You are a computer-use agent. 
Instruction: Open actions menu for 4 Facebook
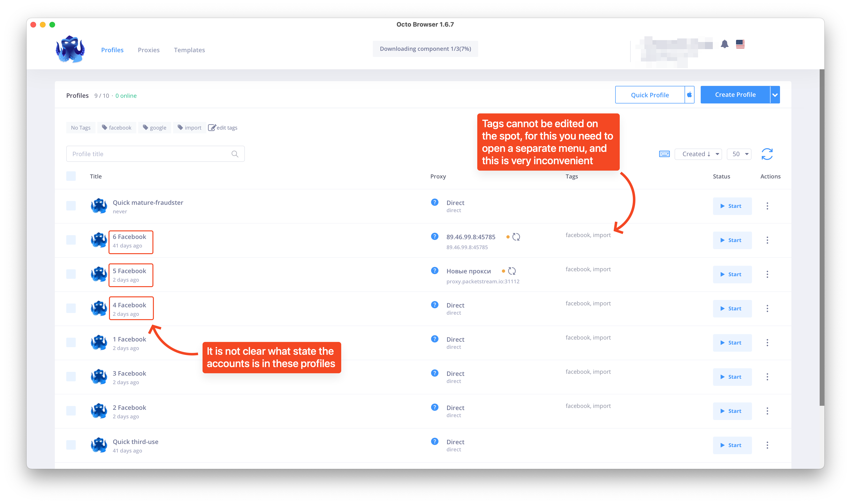pos(767,309)
